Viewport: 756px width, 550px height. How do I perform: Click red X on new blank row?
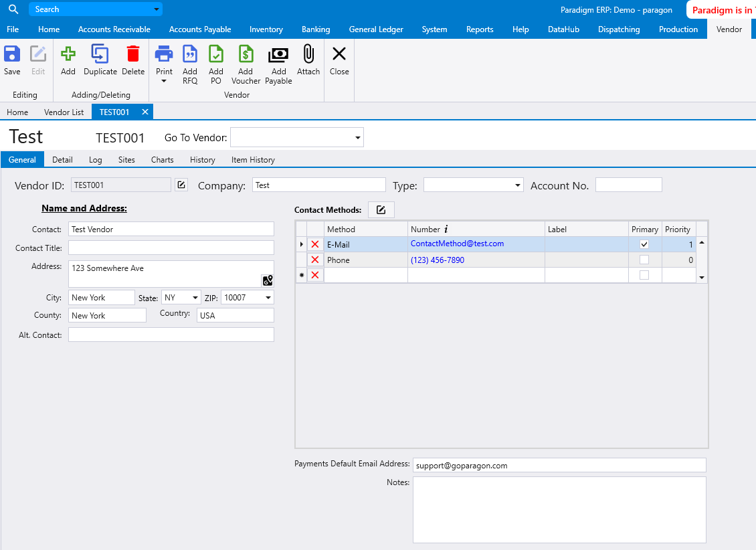[315, 275]
